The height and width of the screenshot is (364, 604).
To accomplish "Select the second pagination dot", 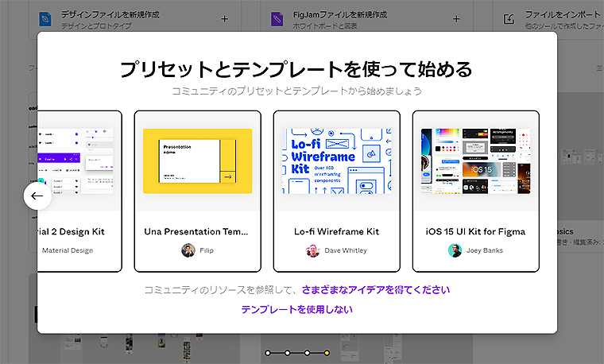I will click(288, 352).
